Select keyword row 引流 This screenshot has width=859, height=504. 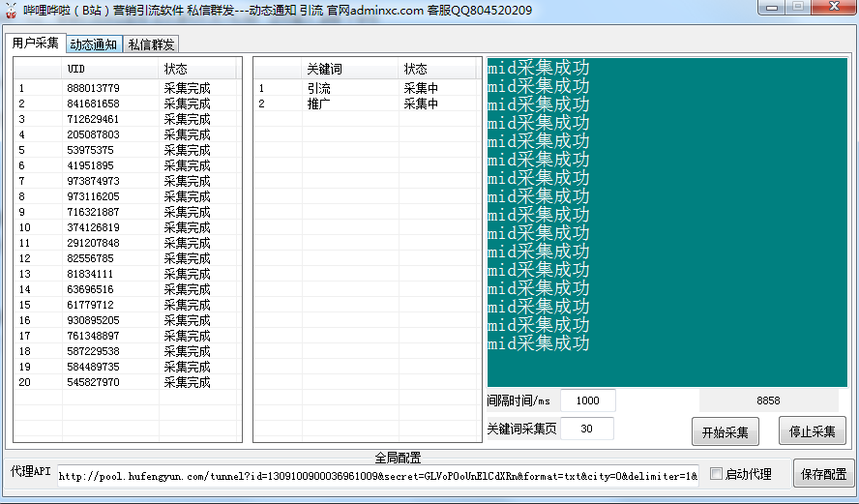[367, 88]
